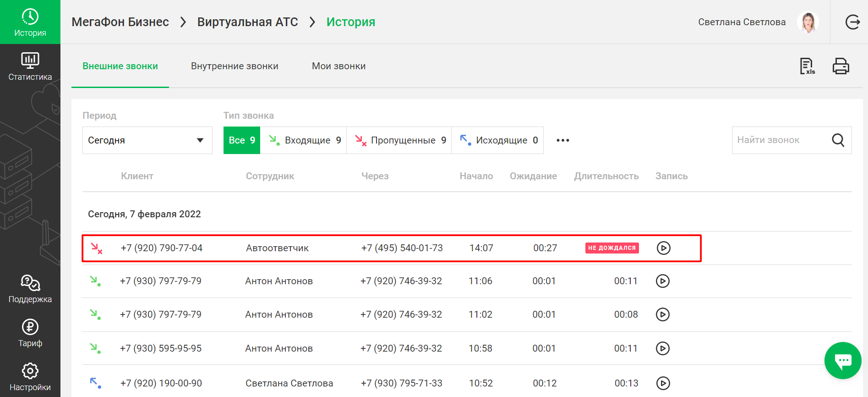Screen dimensions: 868x397
Task: Switch to Internal calls tab
Action: point(235,66)
